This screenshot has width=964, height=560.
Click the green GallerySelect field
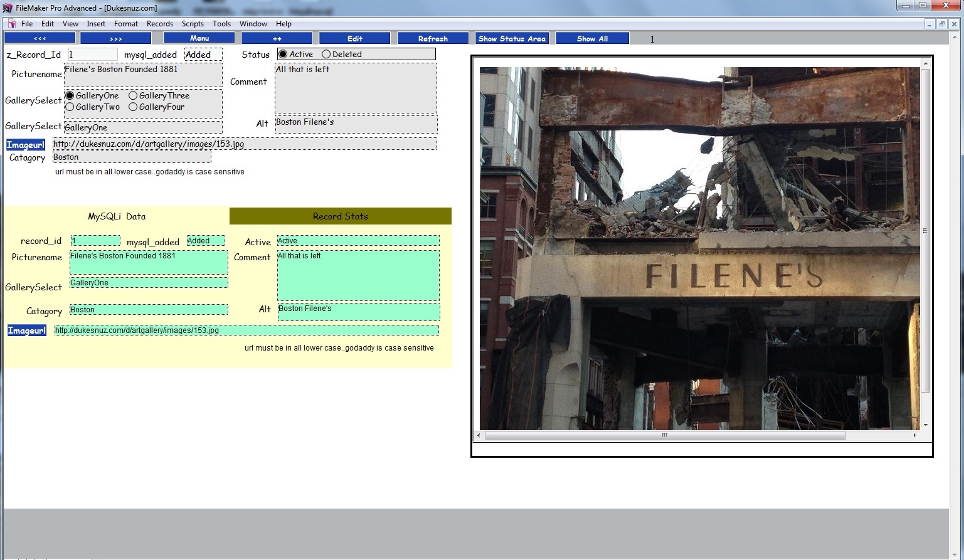pos(149,283)
